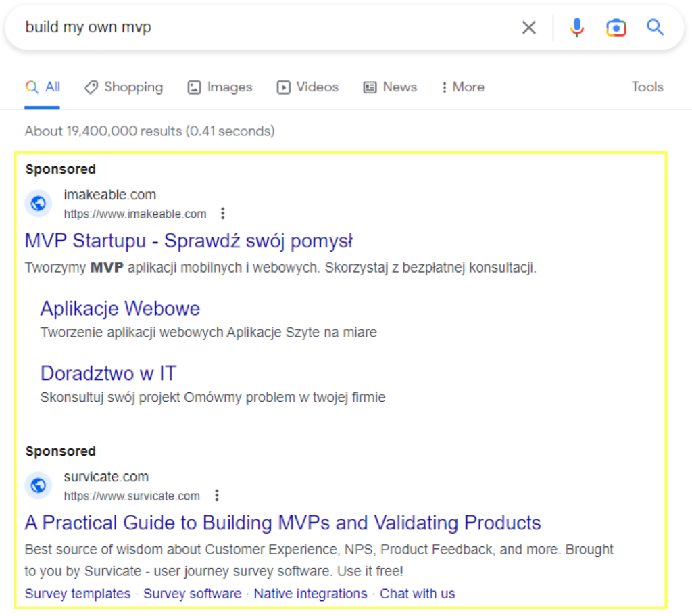Click into the search query field
692x616 pixels.
tap(270, 28)
